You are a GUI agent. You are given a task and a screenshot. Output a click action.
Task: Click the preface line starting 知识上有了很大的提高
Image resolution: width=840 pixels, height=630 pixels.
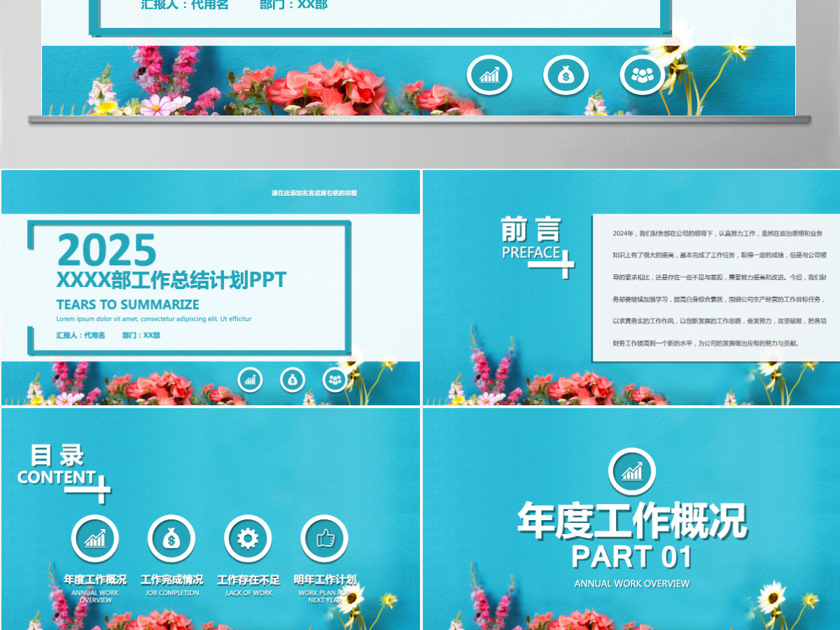coord(719,255)
